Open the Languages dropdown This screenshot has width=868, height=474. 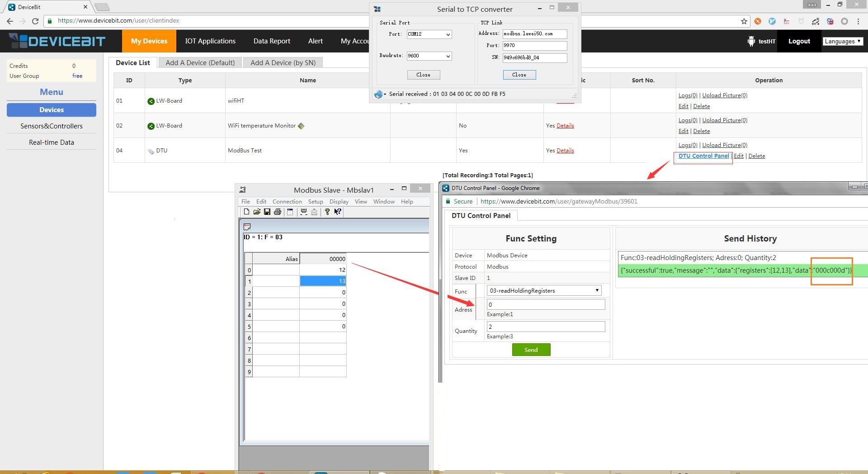(843, 41)
